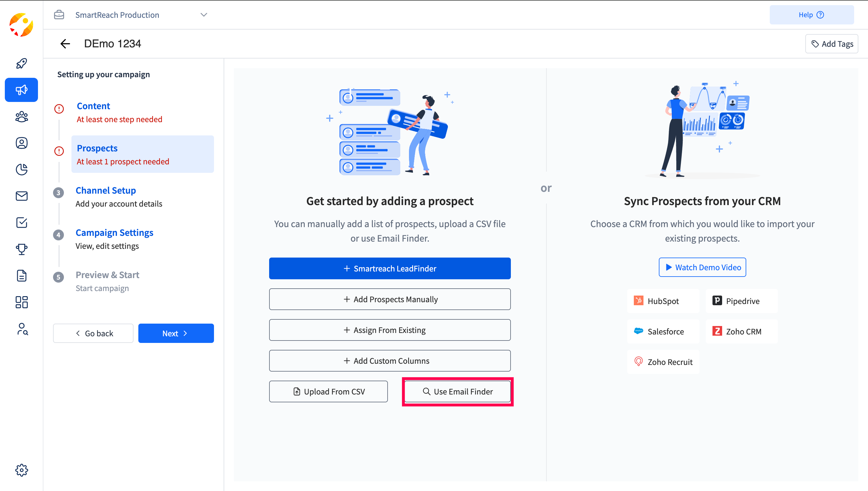Click the SmartReach rocket logo
Image resolution: width=868 pixels, height=491 pixels.
(21, 25)
